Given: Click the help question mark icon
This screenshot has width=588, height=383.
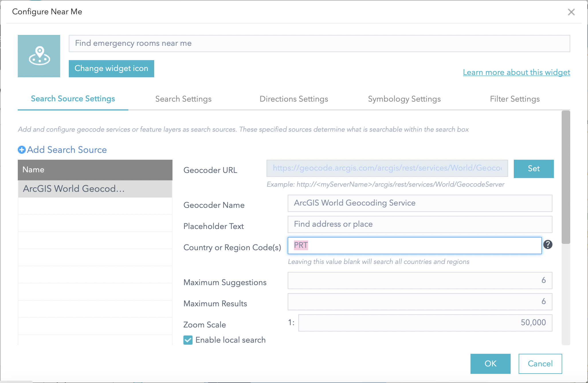Looking at the screenshot, I should pyautogui.click(x=548, y=244).
